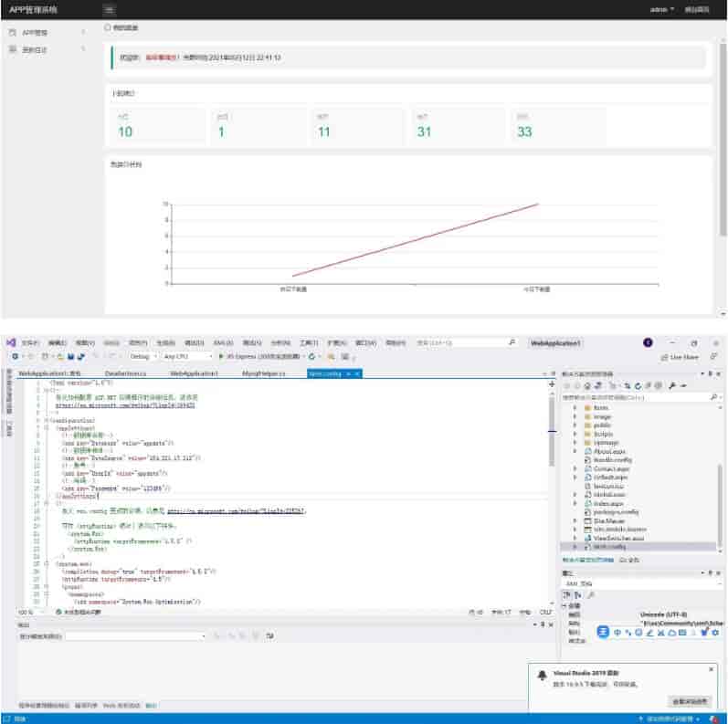Click the 退出系统 logout link
Viewport: 728px width, 724px height.
[697, 9]
